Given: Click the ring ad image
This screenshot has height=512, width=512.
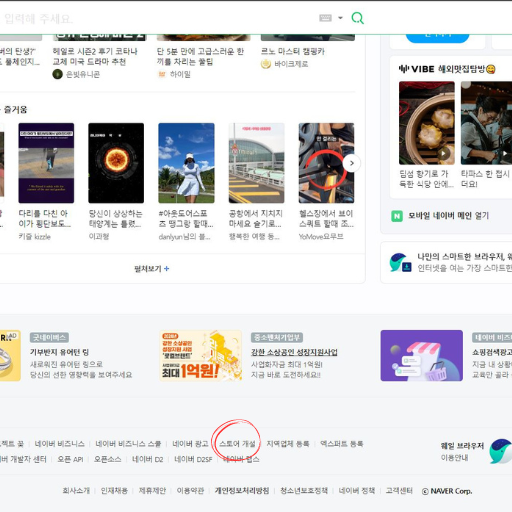Looking at the screenshot, I should (10, 355).
